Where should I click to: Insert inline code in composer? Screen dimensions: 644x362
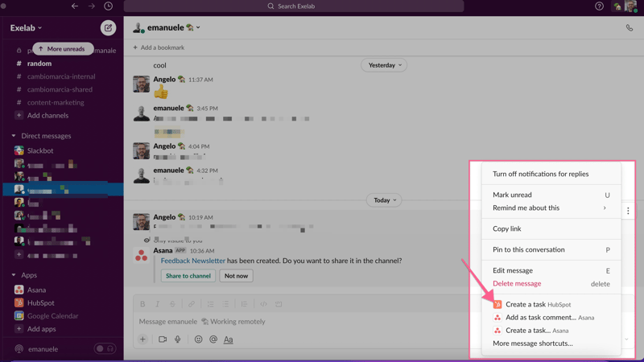point(263,304)
